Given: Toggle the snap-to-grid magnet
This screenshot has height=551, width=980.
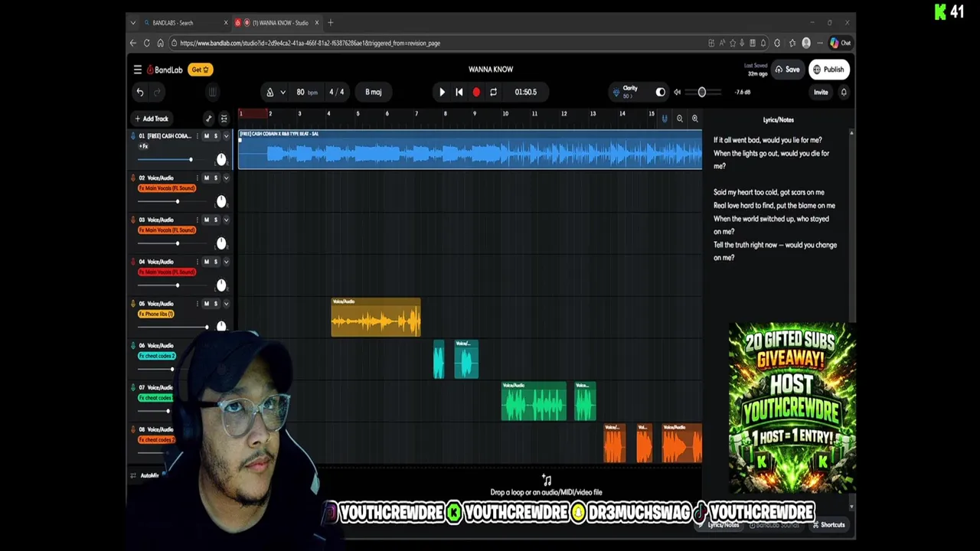Looking at the screenshot, I should pyautogui.click(x=665, y=119).
